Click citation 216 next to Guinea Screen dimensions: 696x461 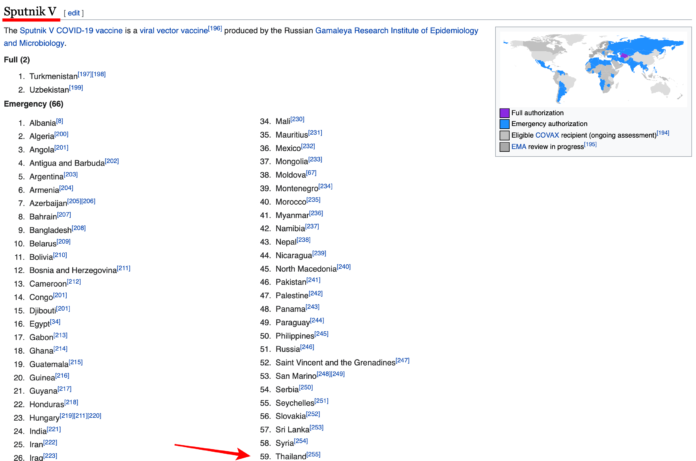tap(62, 375)
